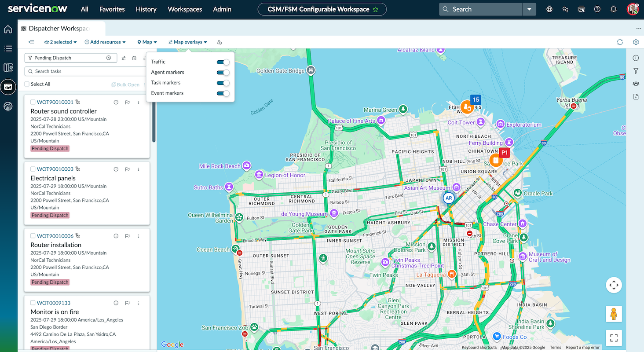644x352 pixels.
Task: Click the add document icon on right sidebar
Action: (x=636, y=97)
